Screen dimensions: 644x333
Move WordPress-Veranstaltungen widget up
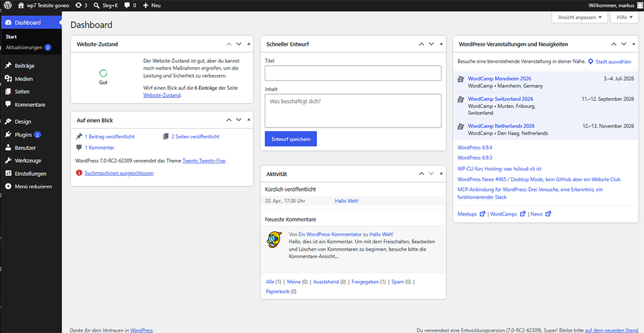coord(614,44)
